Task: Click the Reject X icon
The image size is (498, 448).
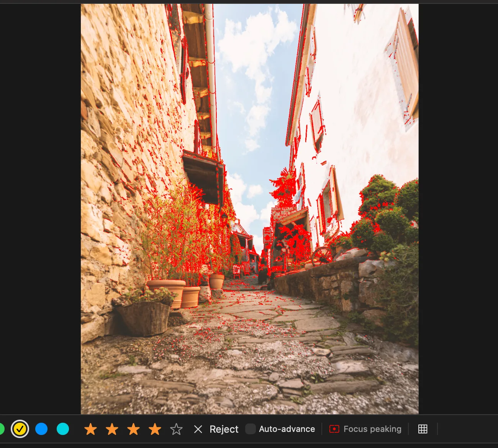Action: [x=198, y=429]
